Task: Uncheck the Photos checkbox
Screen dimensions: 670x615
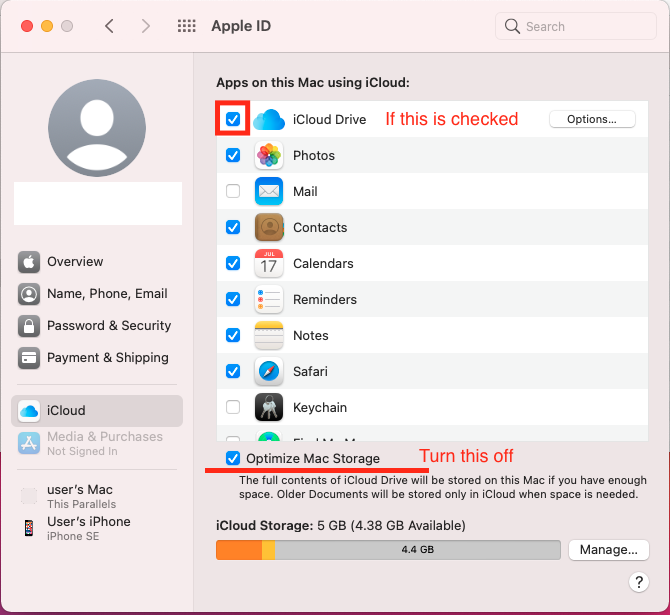Action: pyautogui.click(x=233, y=155)
